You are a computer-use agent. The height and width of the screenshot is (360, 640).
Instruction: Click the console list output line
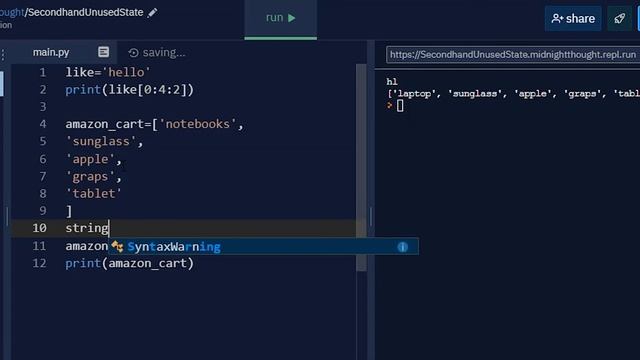513,94
